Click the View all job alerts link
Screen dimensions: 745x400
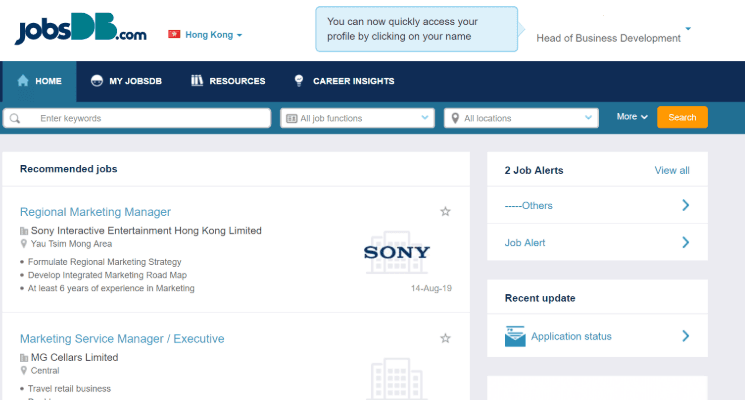(671, 170)
